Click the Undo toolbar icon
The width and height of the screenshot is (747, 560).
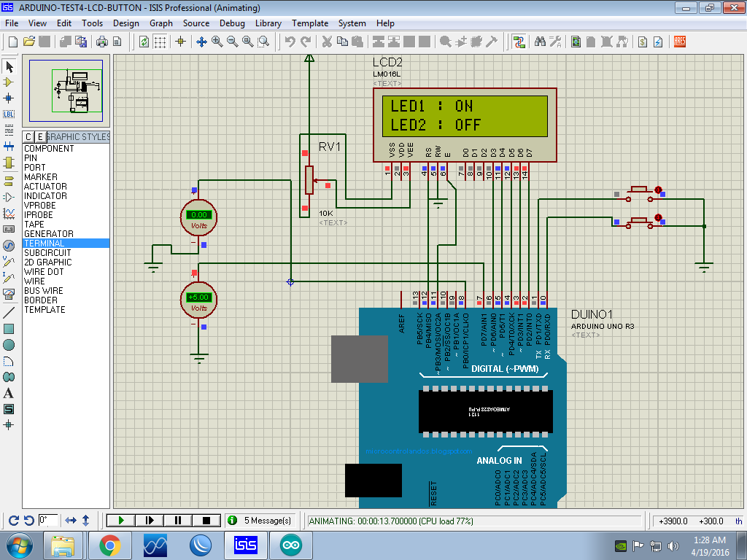(x=290, y=42)
